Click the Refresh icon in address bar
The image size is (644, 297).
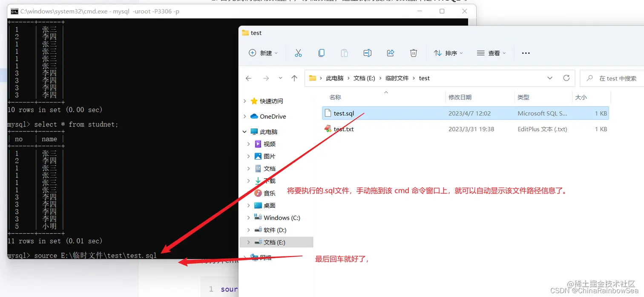pos(566,78)
